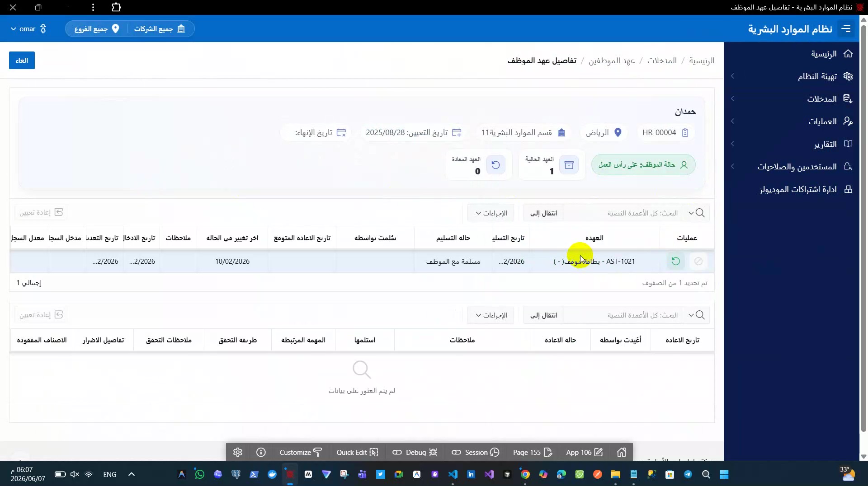Screen dimensions: 868x486
Task: Click the search magnifier in lower grid
Action: point(700,315)
